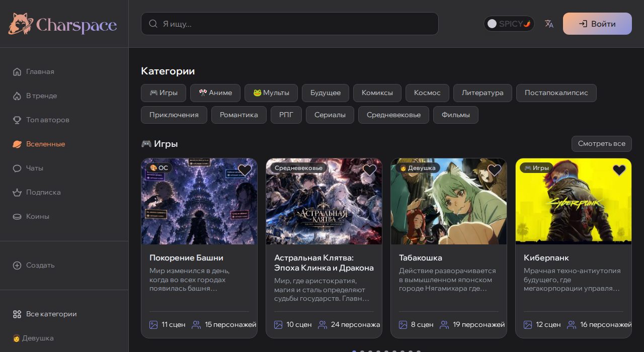This screenshot has height=352, width=644.
Task: Click Игры tag on Киберпанк card
Action: pyautogui.click(x=537, y=168)
